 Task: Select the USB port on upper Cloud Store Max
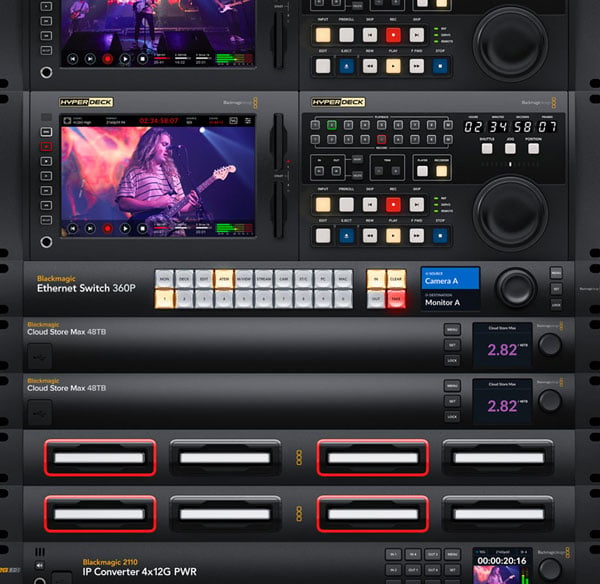tap(40, 357)
